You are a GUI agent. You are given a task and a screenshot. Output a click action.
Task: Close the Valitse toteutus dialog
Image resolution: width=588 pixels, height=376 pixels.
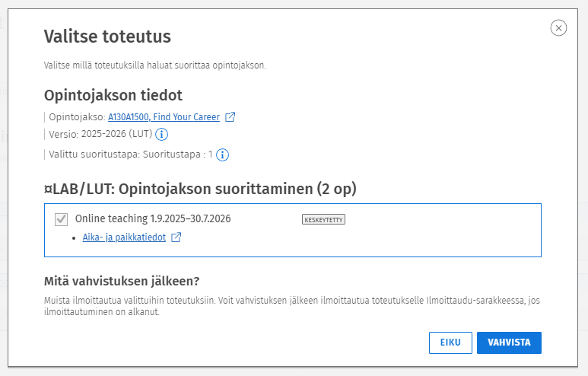[558, 27]
